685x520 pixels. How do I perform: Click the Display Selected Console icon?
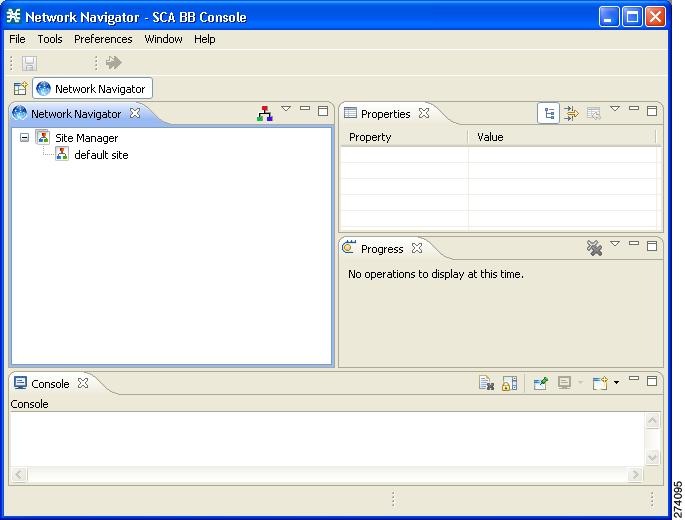(564, 383)
